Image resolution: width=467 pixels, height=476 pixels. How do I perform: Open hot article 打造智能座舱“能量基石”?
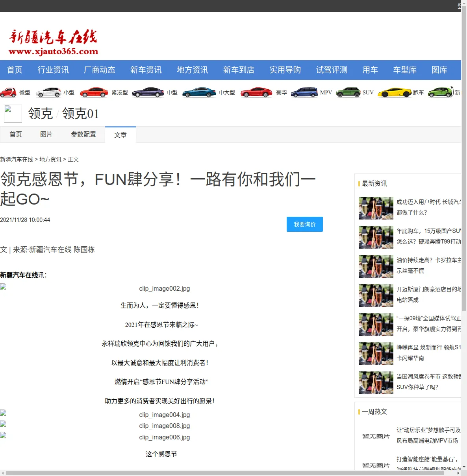click(x=429, y=464)
